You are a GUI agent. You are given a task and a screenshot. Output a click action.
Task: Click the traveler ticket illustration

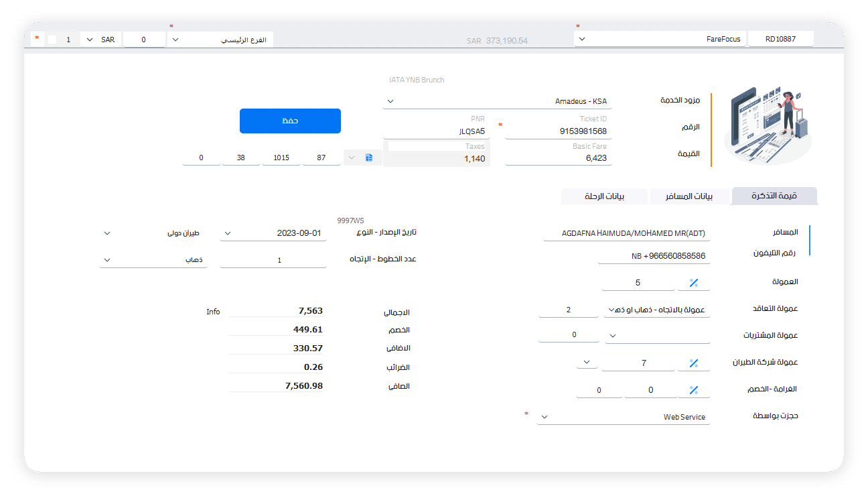768,125
